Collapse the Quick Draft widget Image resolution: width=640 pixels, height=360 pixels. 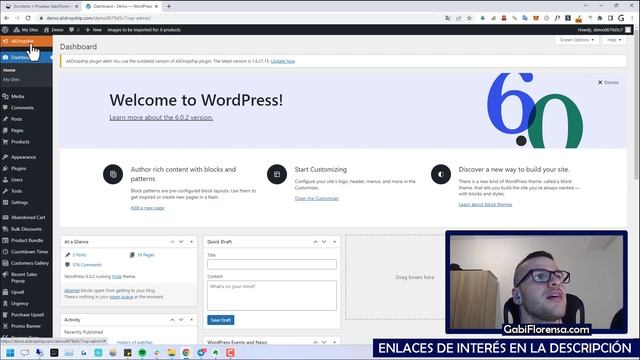click(334, 242)
